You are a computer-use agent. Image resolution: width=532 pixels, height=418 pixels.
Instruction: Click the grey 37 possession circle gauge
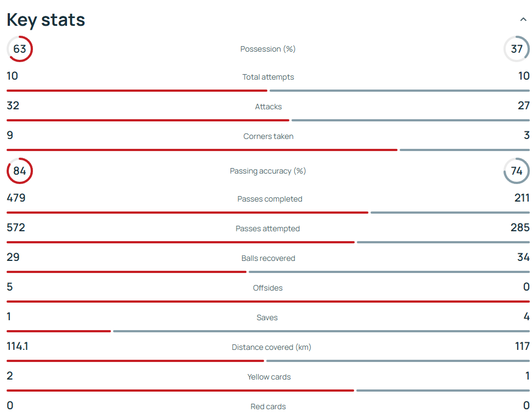516,49
